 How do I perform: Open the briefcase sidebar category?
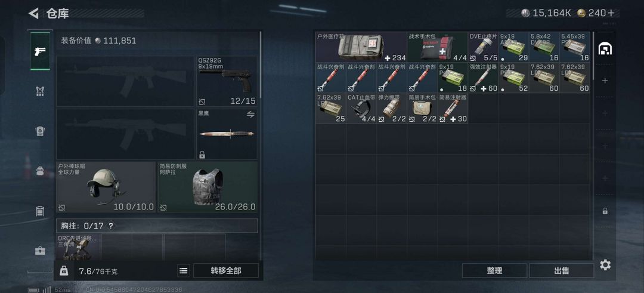point(41,251)
